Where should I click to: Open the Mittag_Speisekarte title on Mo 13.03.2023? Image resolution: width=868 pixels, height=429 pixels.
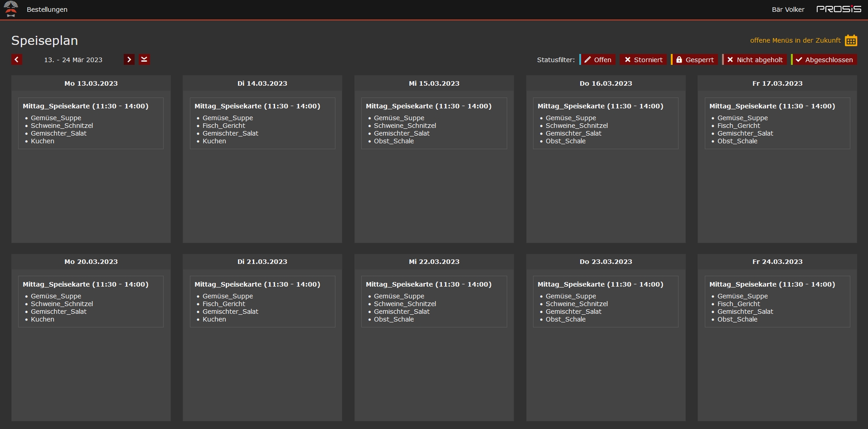[86, 106]
